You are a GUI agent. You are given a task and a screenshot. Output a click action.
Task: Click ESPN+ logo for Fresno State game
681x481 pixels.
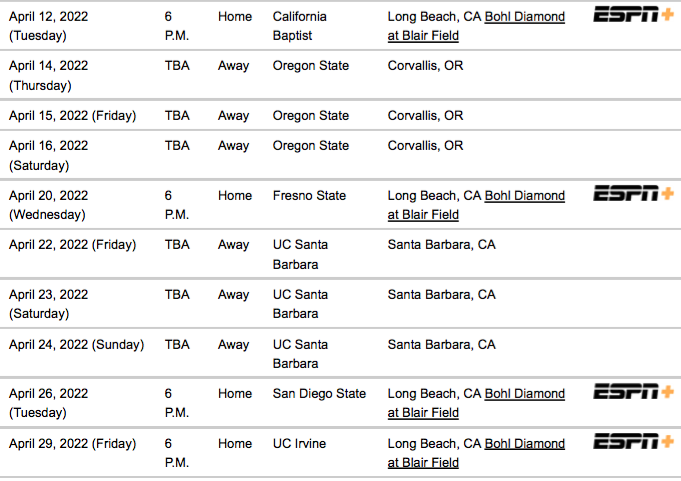tap(634, 193)
